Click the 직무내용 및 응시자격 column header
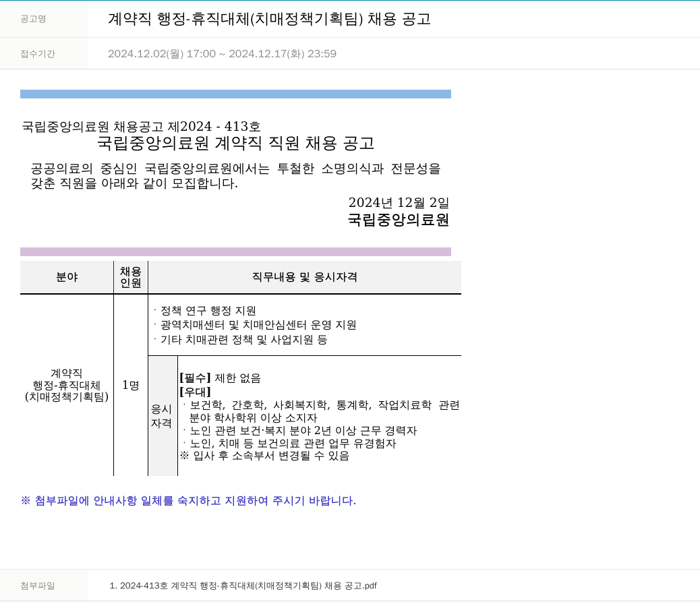 click(x=304, y=277)
